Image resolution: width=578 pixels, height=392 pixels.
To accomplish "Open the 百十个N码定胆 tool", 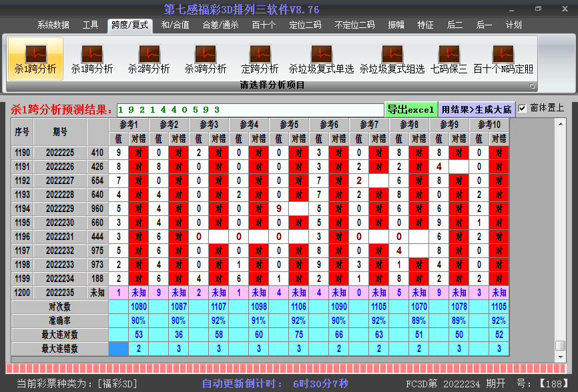I will pos(503,59).
